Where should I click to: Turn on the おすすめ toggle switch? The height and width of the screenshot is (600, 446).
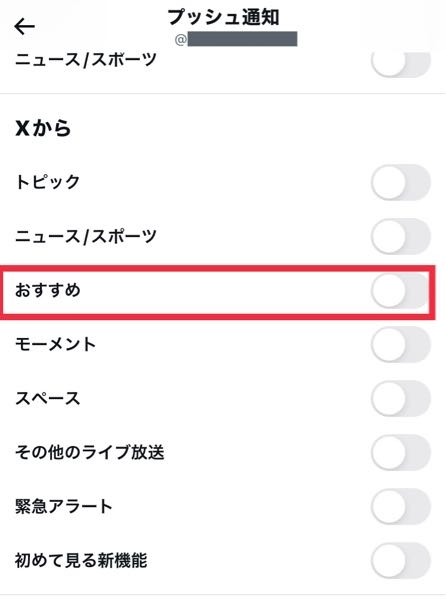[x=400, y=290]
